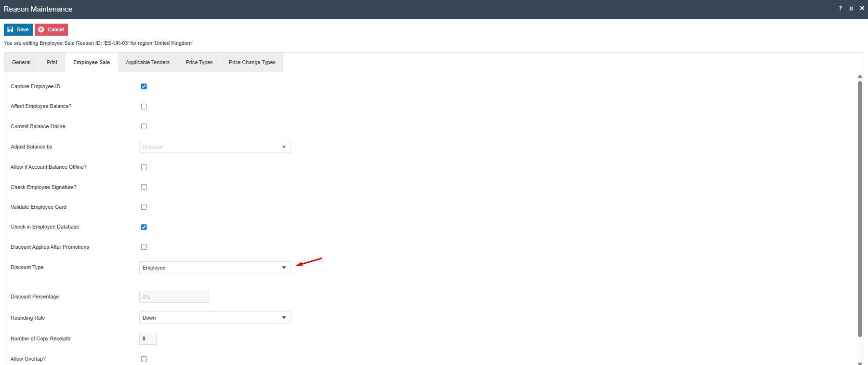Click the scrollbar up arrow
The image size is (868, 365).
coord(860,77)
